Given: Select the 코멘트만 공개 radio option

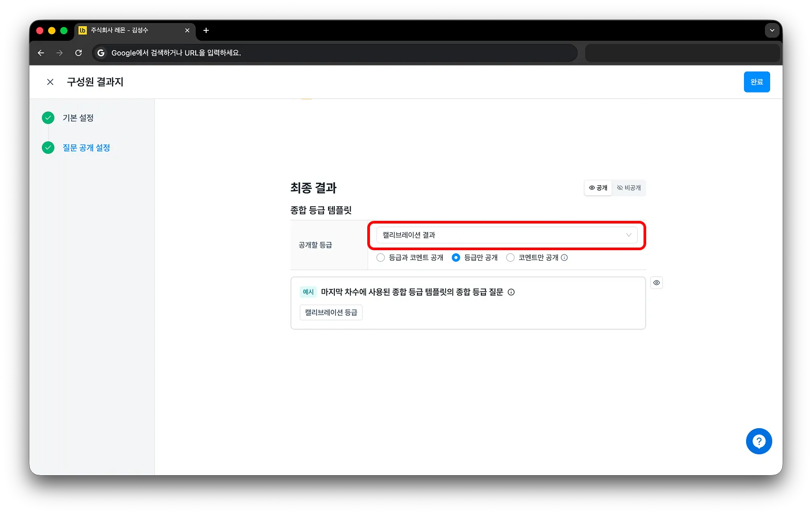Looking at the screenshot, I should 511,258.
